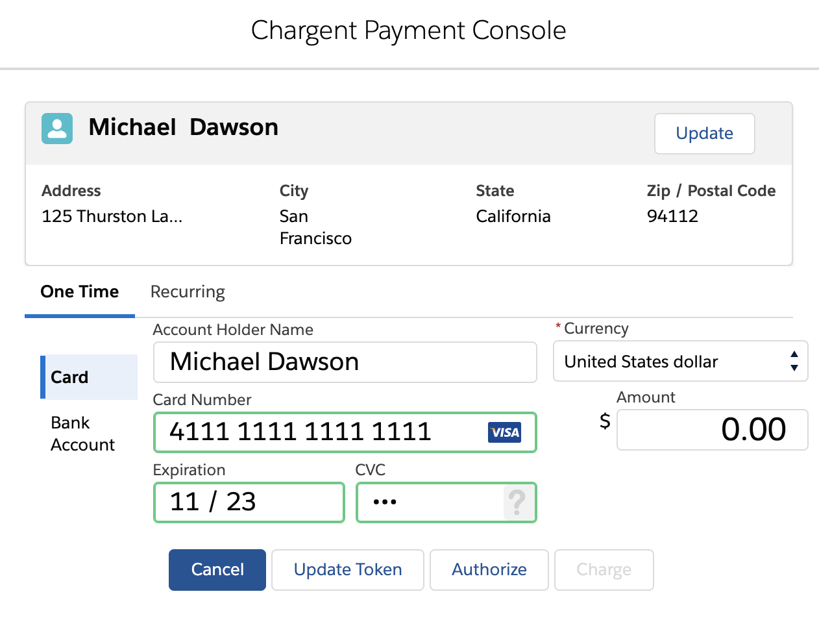Select the Amount field showing 0.00
This screenshot has height=644, width=819.
pyautogui.click(x=712, y=430)
